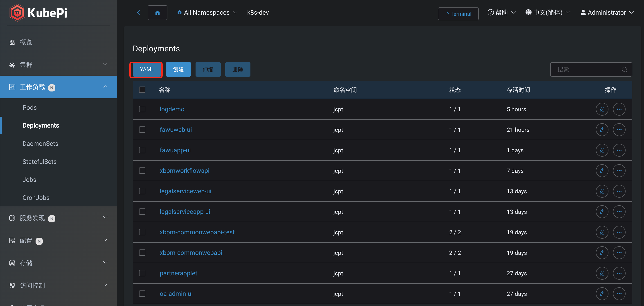Viewport: 644px width, 306px height.
Task: Click the KubePi logo in top left
Action: tap(39, 13)
